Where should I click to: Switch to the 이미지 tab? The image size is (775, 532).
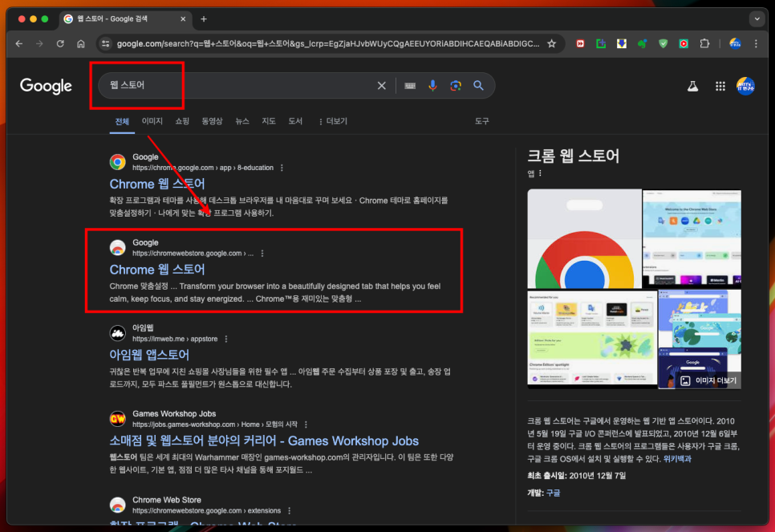click(x=152, y=121)
